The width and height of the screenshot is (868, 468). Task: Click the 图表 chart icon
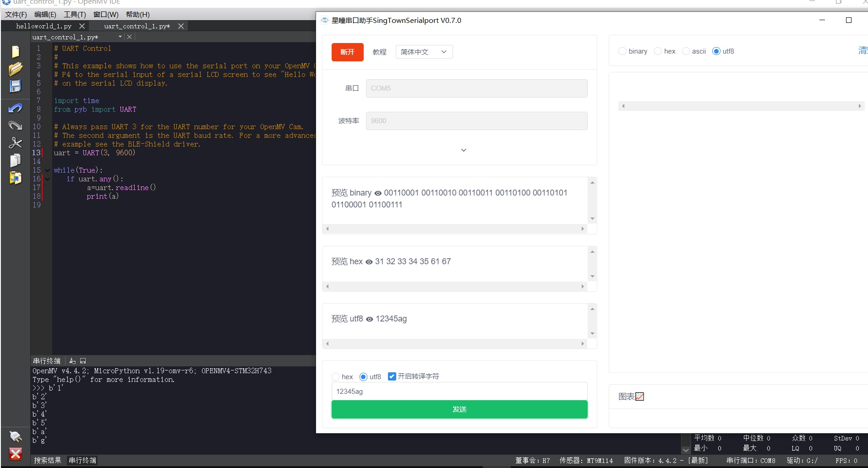(x=640, y=397)
